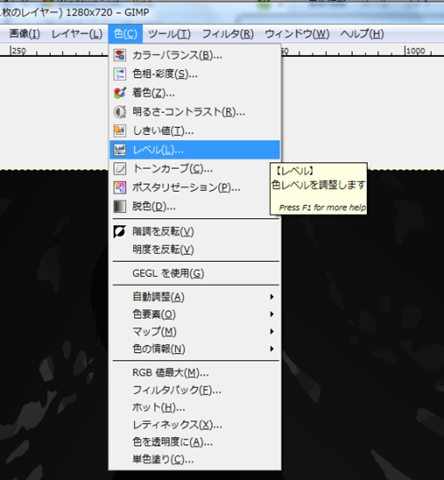444x480 pixels.
Task: Open トーンカーブ(C)... menu entry
Action: point(195,169)
